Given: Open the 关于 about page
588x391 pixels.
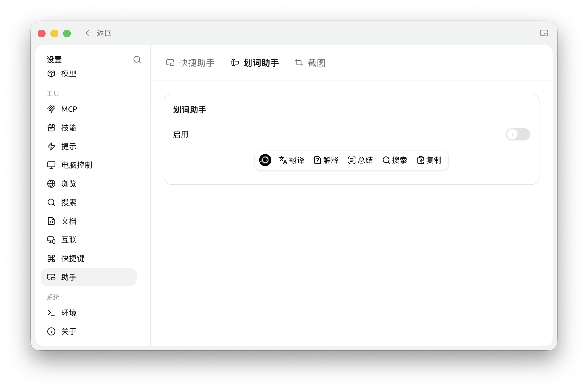Looking at the screenshot, I should pyautogui.click(x=89, y=331).
